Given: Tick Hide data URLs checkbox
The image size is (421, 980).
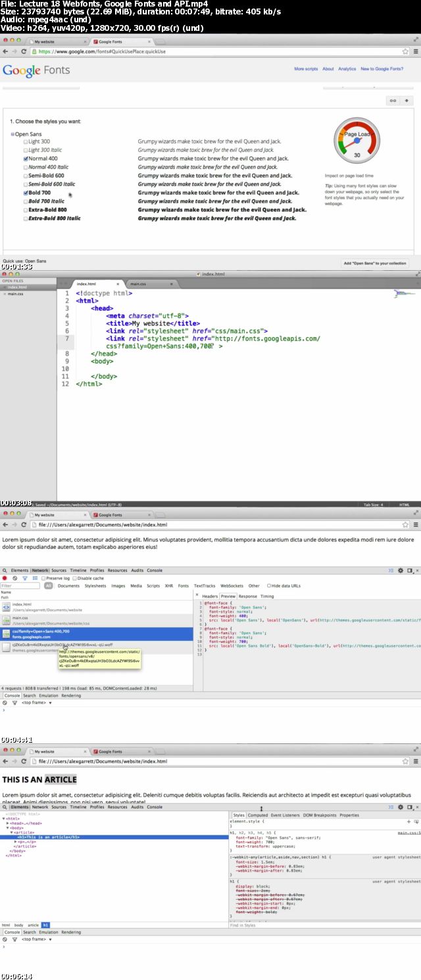Looking at the screenshot, I should point(269,586).
